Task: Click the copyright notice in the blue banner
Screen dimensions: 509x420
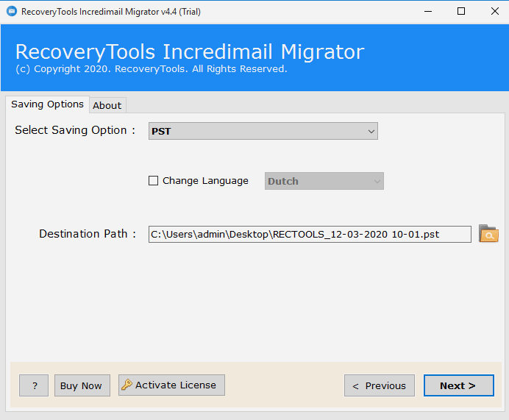Action: point(151,69)
